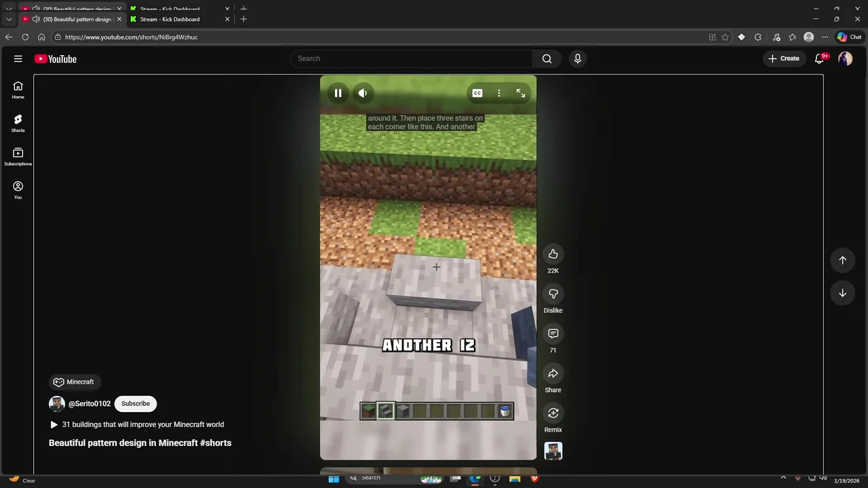Viewport: 868px width, 488px height.
Task: Subscribe to @Serito0102
Action: (x=136, y=404)
